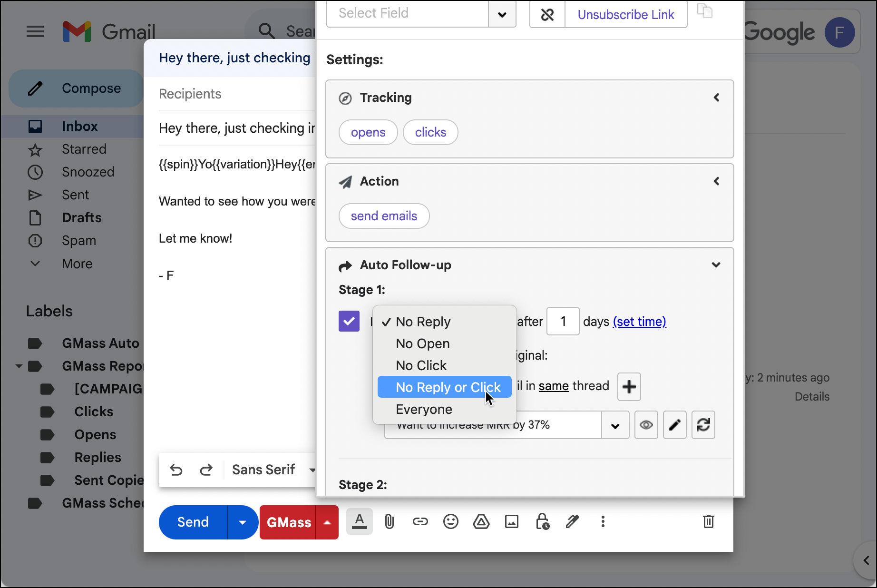Insert link icon in compose toolbar
877x588 pixels.
click(420, 522)
